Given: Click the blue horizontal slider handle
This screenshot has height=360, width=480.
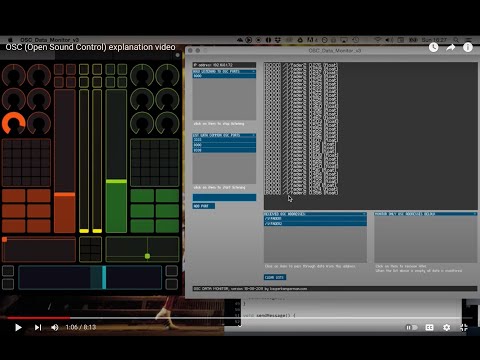Looking at the screenshot, I should tap(104, 277).
